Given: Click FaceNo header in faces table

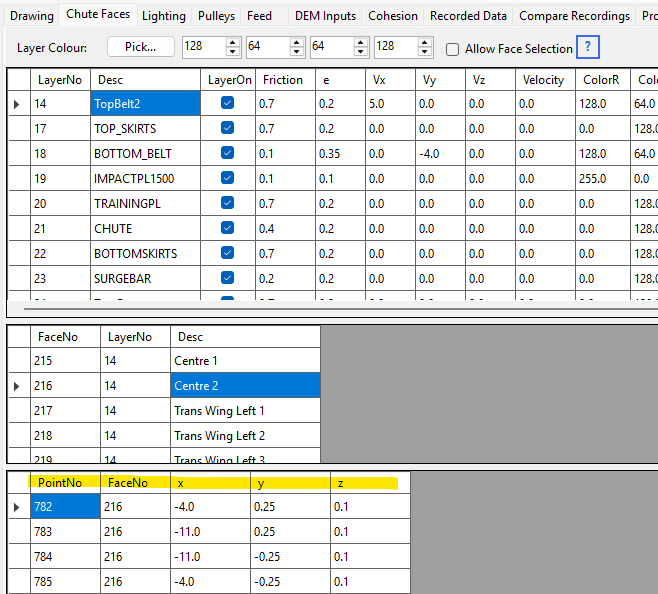Looking at the screenshot, I should tap(65, 337).
